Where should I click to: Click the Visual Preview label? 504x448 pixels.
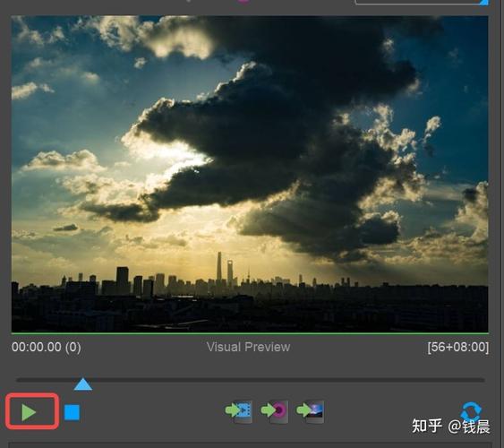(x=249, y=347)
